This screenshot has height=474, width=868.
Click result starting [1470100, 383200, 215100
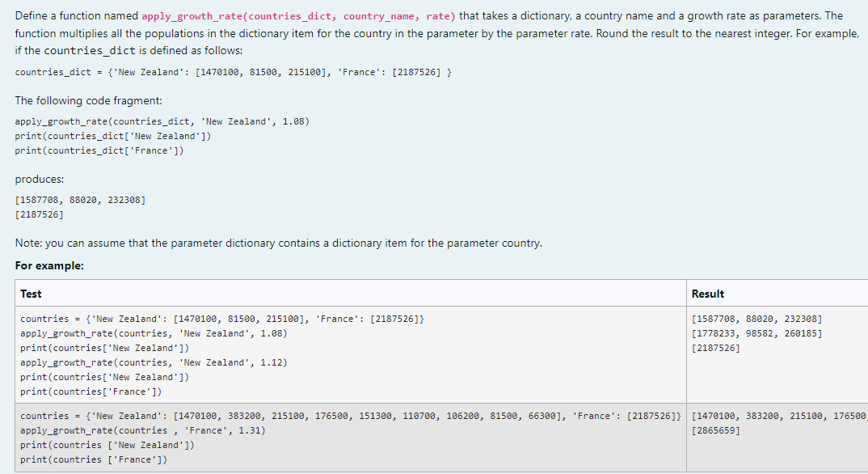point(779,415)
